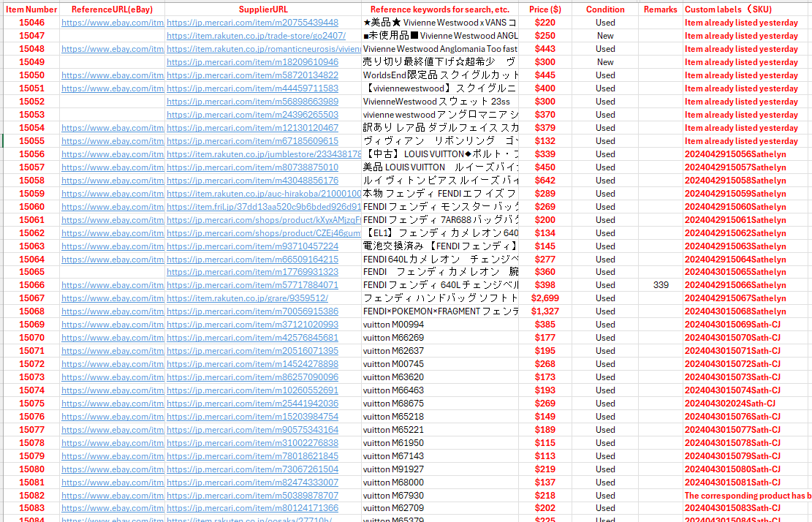Select item number cell 15084
Screen dimensions: 812x522
pos(31,518)
